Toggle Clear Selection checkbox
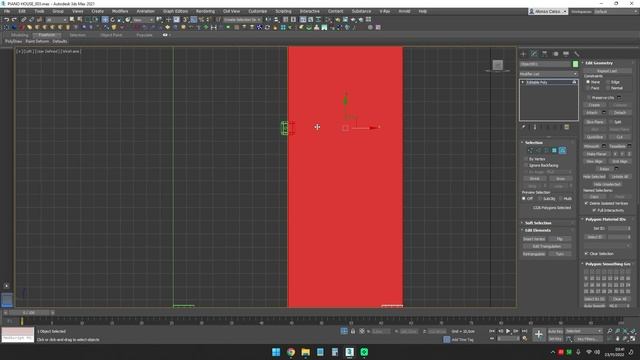This screenshot has width=640, height=360. pos(587,253)
